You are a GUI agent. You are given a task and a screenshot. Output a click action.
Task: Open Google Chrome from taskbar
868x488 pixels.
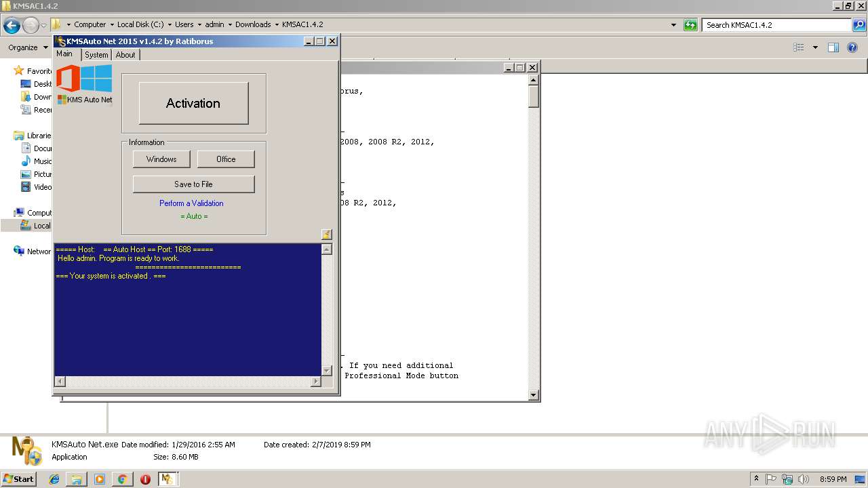[x=122, y=479]
